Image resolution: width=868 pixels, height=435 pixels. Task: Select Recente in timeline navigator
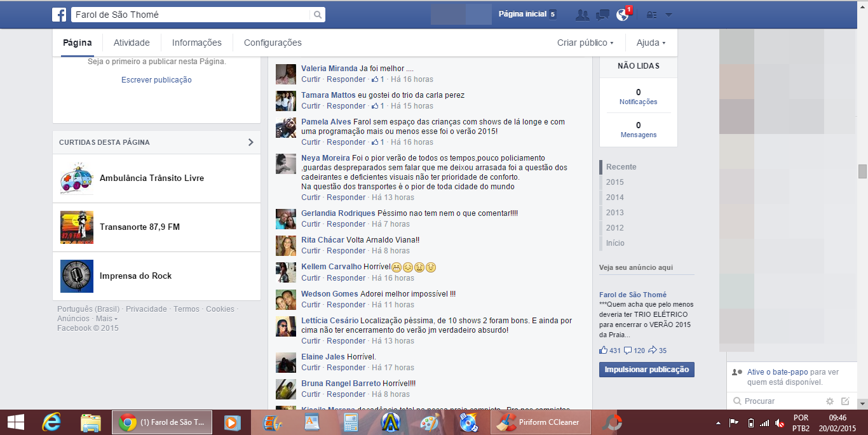tap(621, 167)
